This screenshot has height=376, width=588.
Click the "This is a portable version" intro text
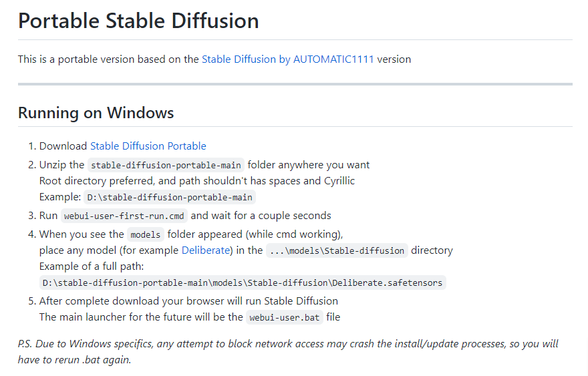point(108,59)
